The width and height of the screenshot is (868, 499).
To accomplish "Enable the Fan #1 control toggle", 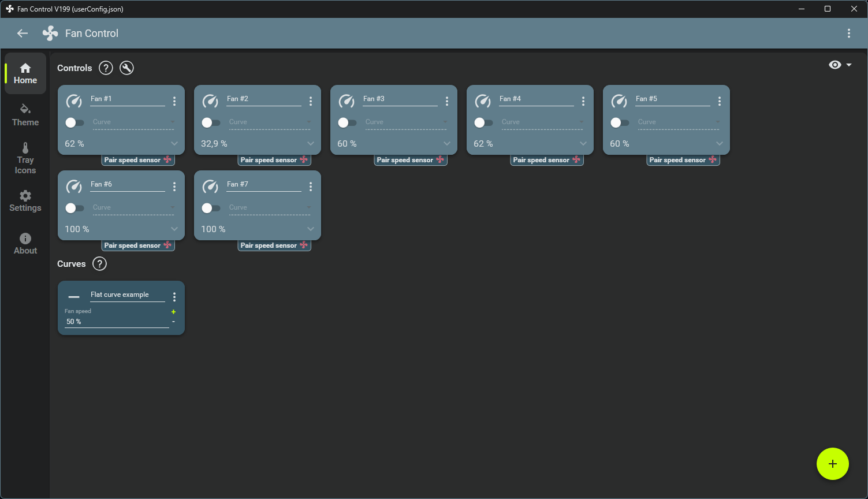I will pos(74,122).
